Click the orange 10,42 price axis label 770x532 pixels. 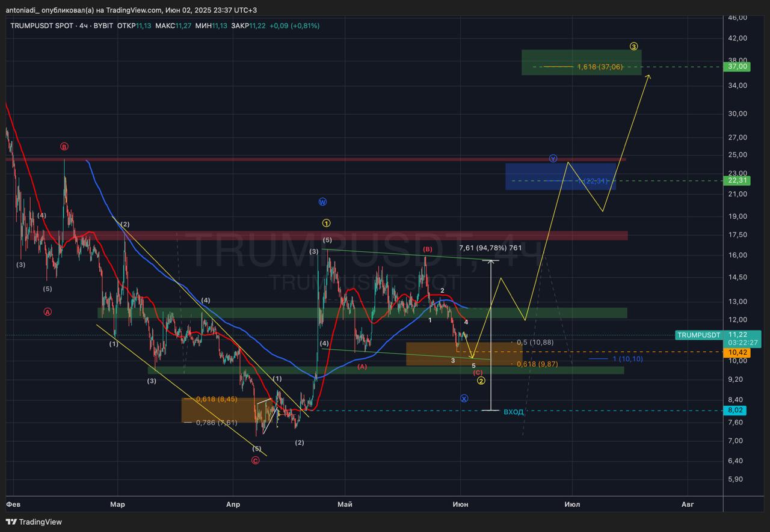point(737,352)
